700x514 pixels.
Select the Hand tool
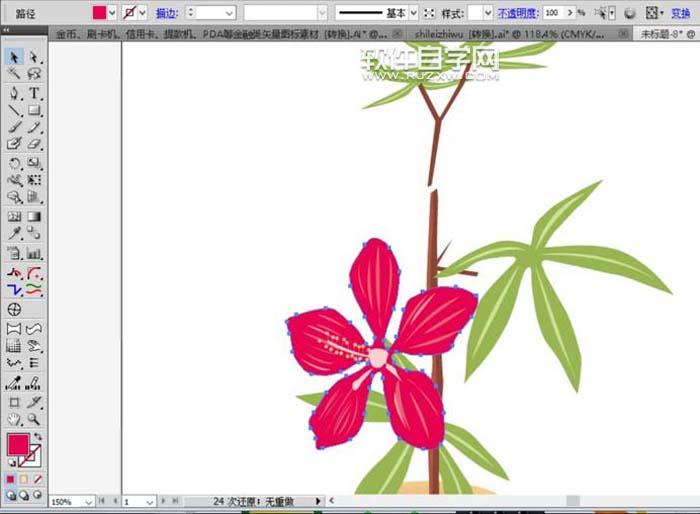coord(15,419)
